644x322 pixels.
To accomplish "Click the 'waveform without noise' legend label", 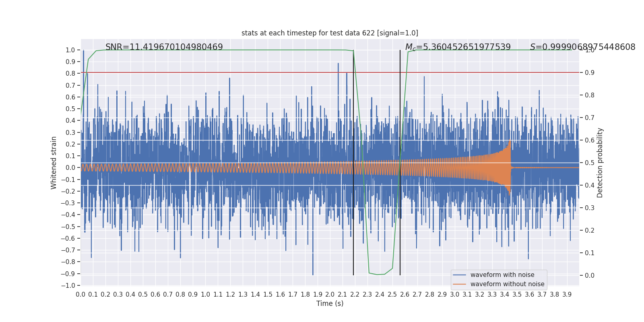I will 507,284.
